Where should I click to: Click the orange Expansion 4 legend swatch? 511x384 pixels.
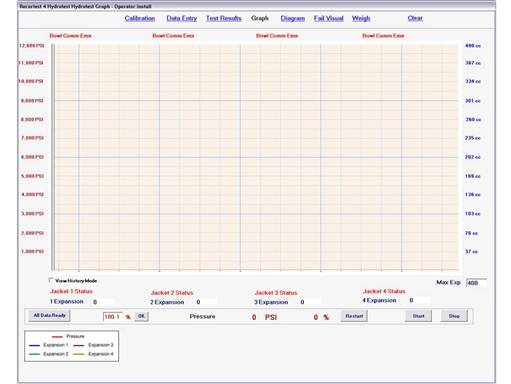click(x=79, y=354)
